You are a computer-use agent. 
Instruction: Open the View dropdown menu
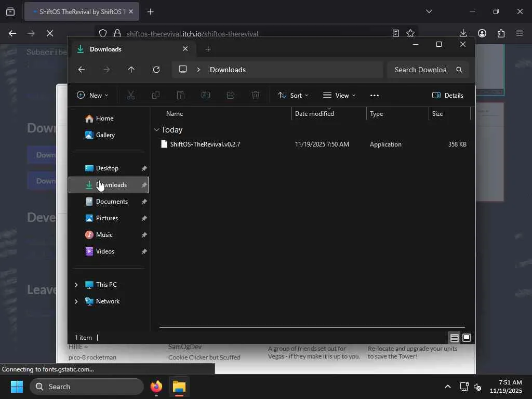(339, 96)
